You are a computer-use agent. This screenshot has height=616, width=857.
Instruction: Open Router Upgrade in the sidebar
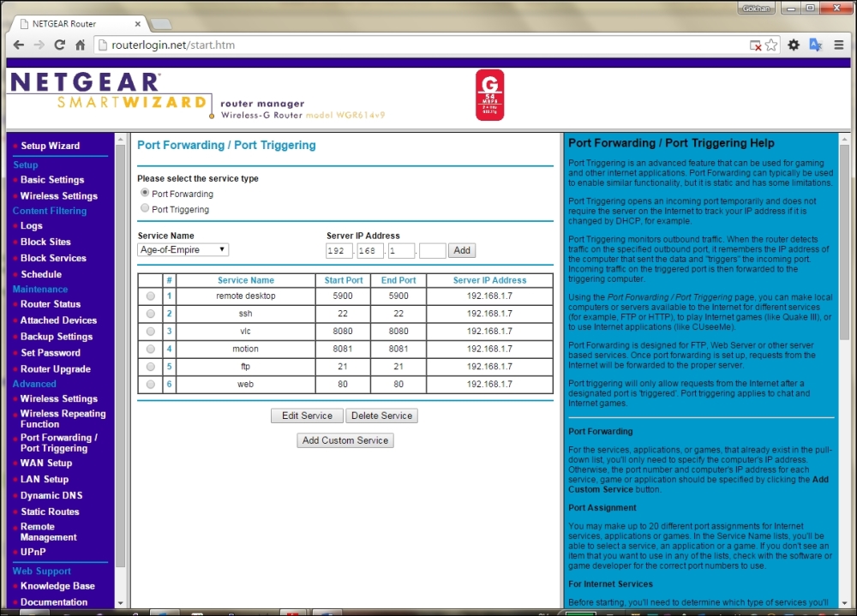[x=56, y=369]
